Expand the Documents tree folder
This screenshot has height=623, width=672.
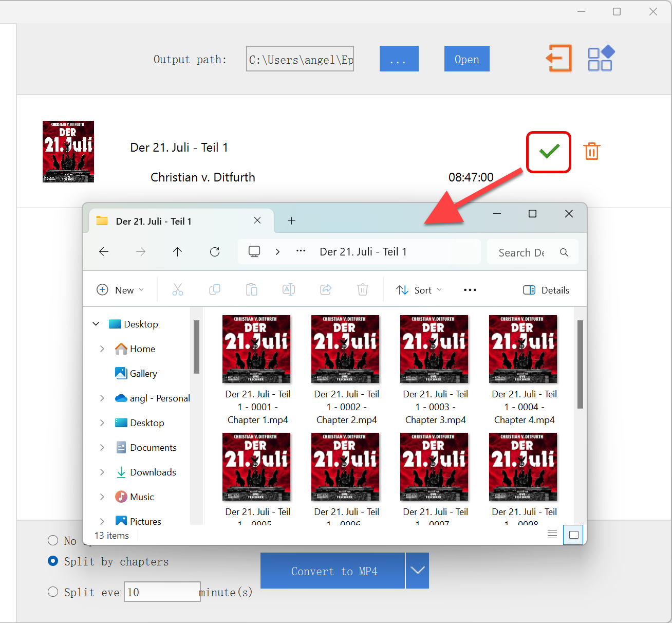coord(102,448)
